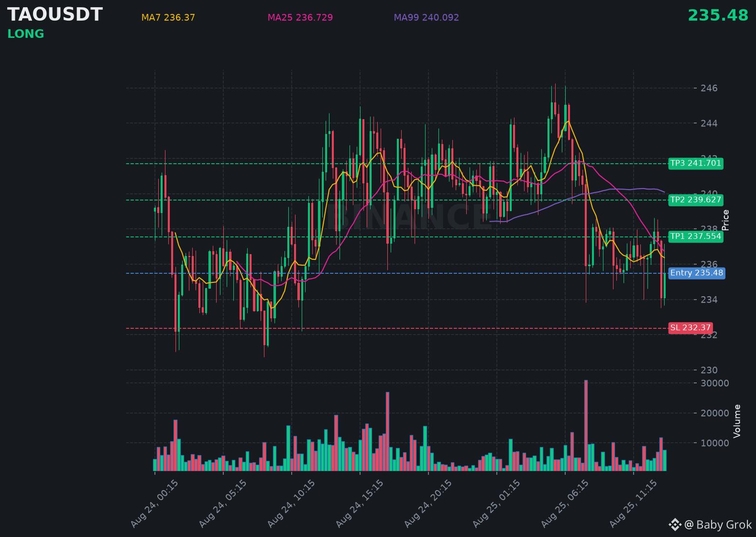Viewport: 756px width, 537px height.
Task: Click the 20000 volume axis label
Action: (x=715, y=413)
